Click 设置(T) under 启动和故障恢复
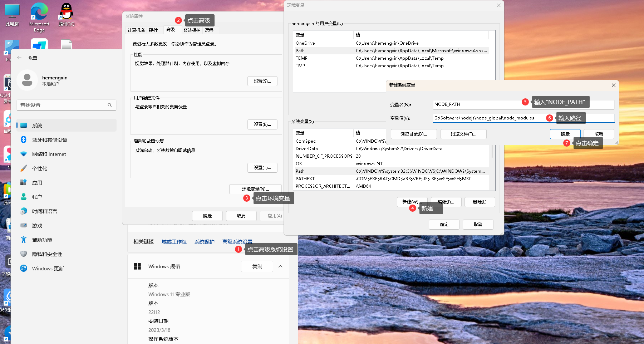This screenshot has height=344, width=644. (x=262, y=168)
